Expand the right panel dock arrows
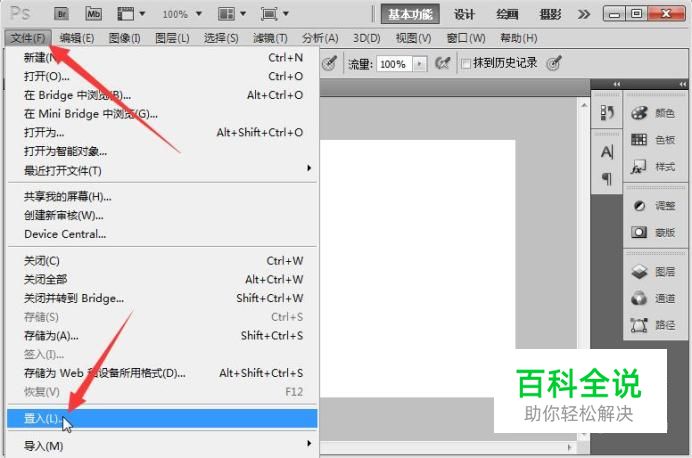Screen dimensions: 692x458 click(683, 84)
